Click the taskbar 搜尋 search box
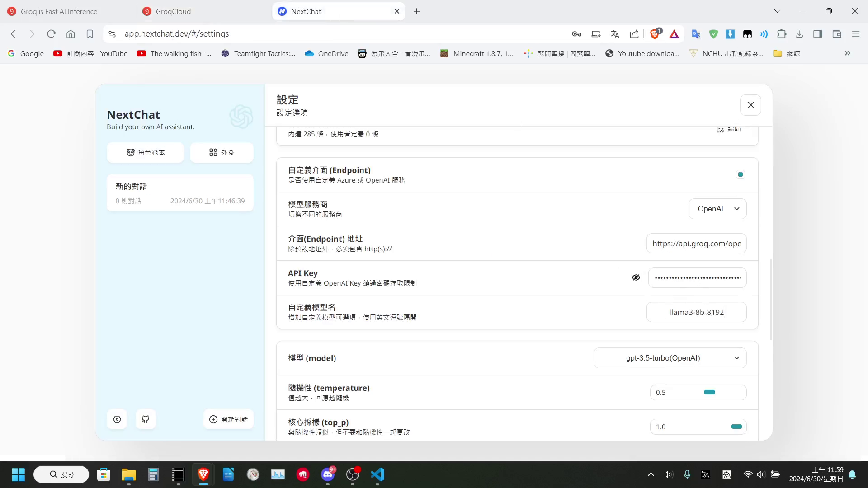868x488 pixels. (x=61, y=474)
